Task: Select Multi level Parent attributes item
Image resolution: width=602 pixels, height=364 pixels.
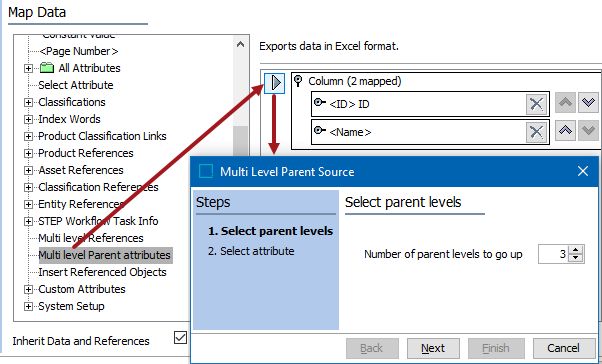Action: pyautogui.click(x=105, y=255)
